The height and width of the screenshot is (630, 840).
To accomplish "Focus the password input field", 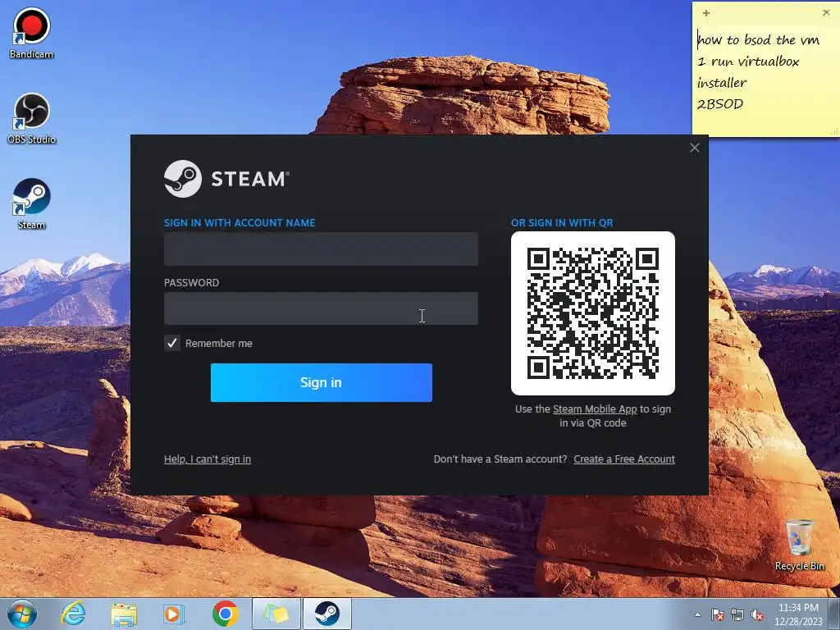I will click(x=321, y=308).
